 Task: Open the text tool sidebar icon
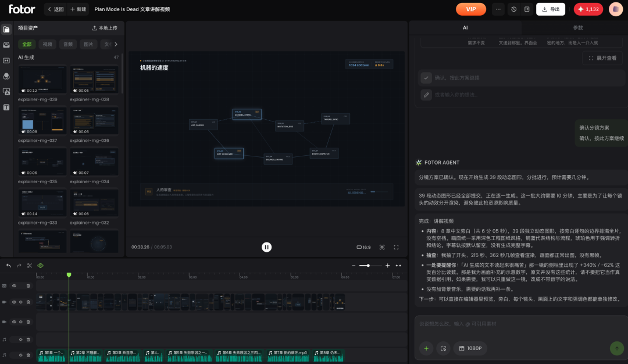coord(6,108)
